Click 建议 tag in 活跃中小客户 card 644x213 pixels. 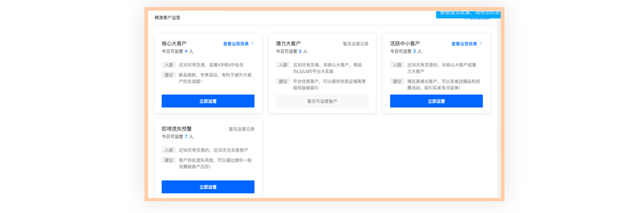coord(398,82)
